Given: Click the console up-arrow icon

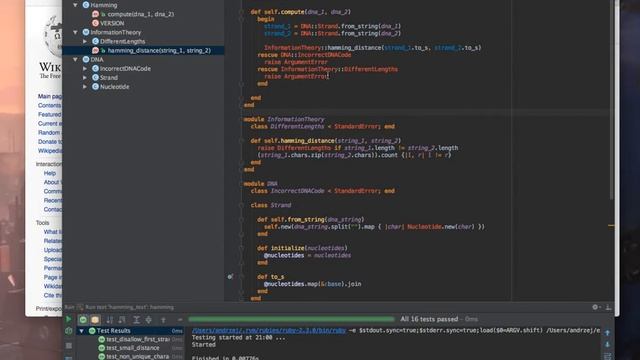Looking at the screenshot, I should pyautogui.click(x=607, y=333).
